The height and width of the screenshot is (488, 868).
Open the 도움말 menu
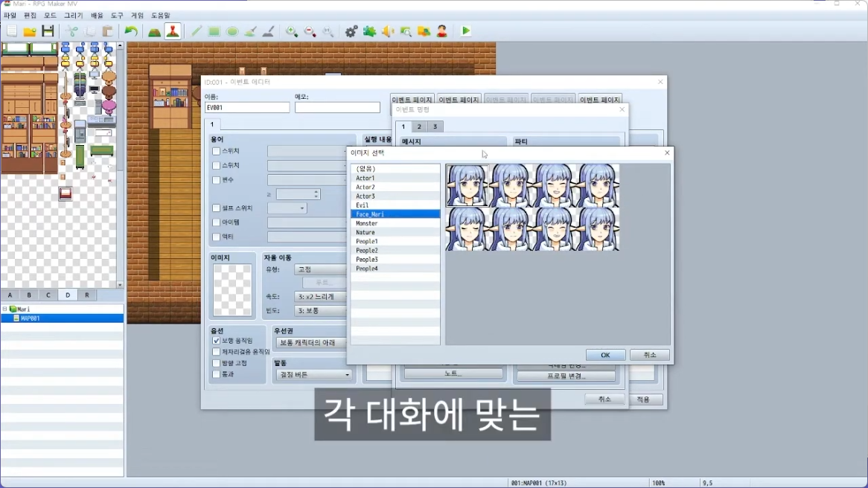(x=161, y=16)
